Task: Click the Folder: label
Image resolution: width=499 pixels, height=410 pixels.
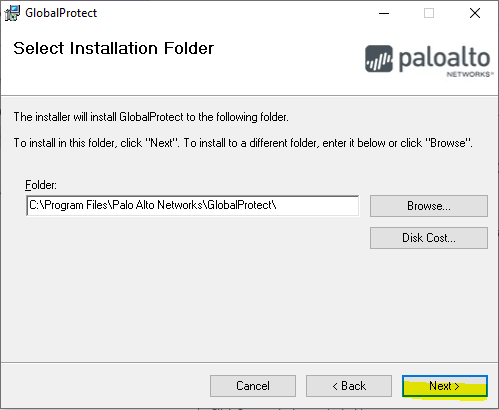Action: [41, 185]
